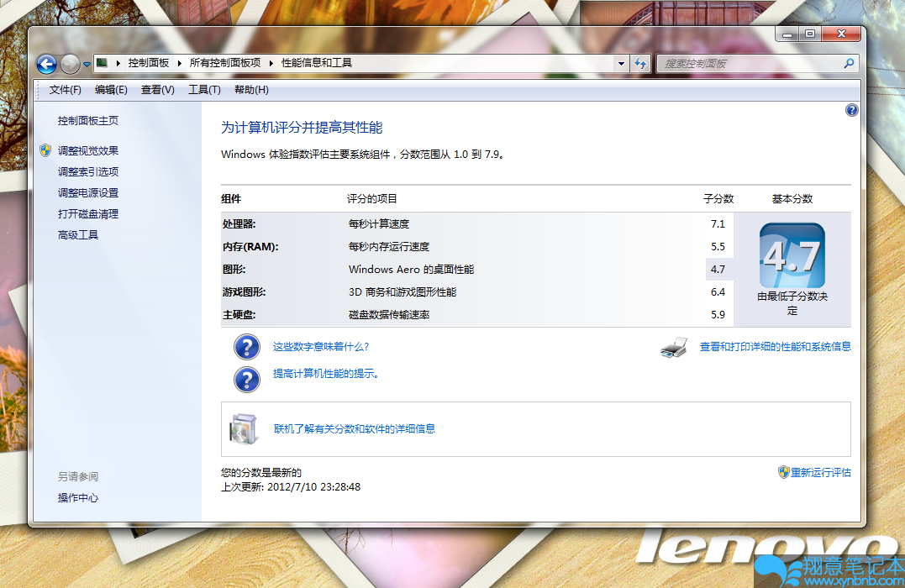The image size is (905, 588).
Task: Open 查看和打印详细的性能和系统信息 link
Action: [x=775, y=347]
